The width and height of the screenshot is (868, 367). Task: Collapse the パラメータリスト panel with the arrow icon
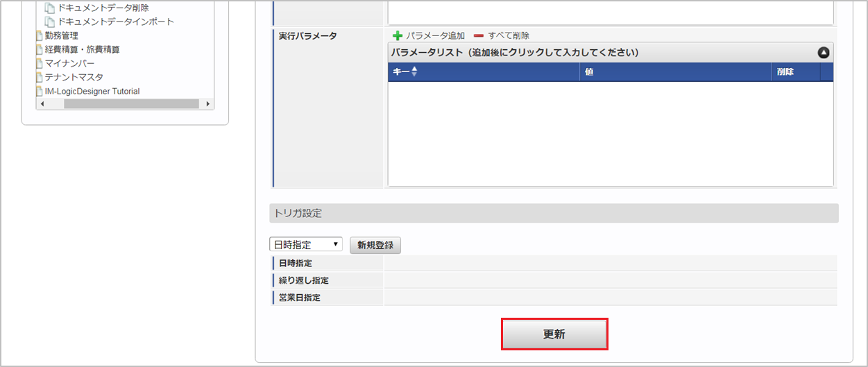(824, 53)
